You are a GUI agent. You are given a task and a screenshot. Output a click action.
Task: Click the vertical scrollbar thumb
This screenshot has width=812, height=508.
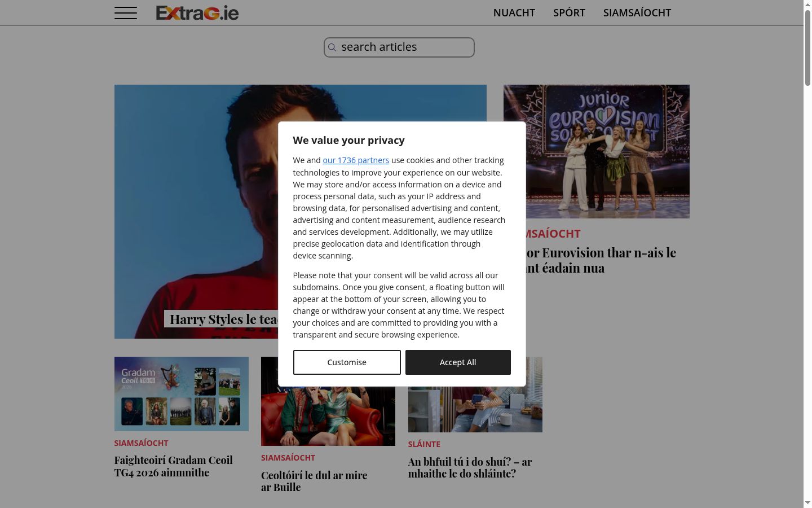[x=807, y=47]
